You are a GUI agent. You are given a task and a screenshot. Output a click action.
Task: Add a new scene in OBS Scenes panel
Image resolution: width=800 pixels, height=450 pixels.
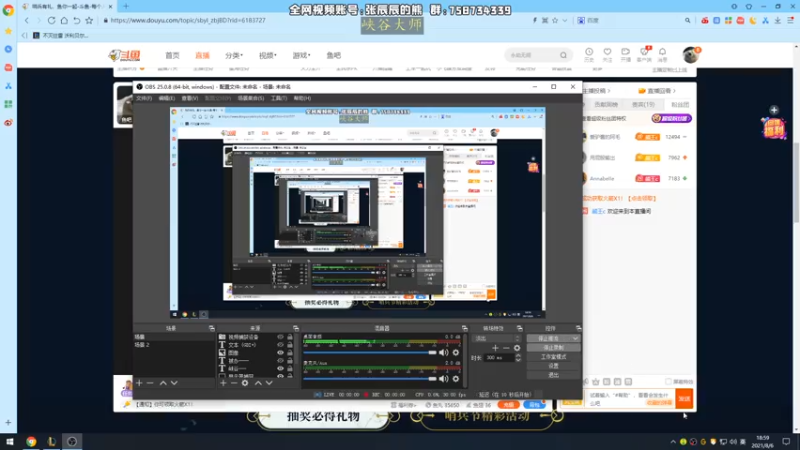click(139, 383)
